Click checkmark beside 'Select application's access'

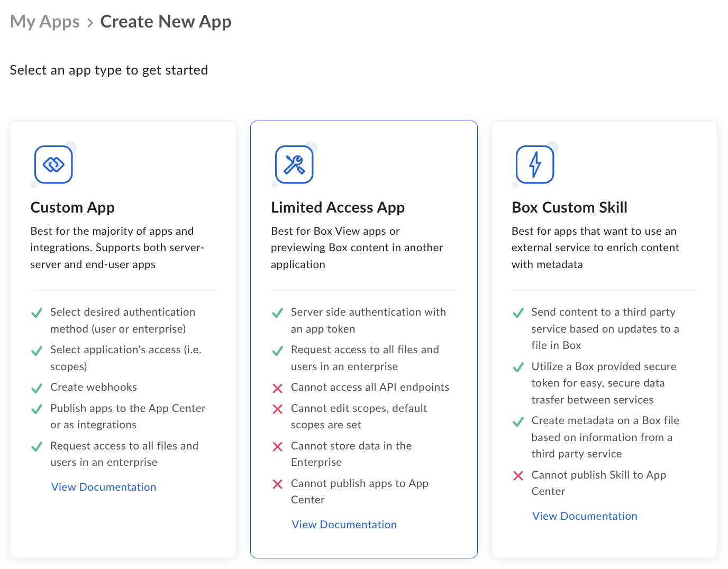[37, 351]
